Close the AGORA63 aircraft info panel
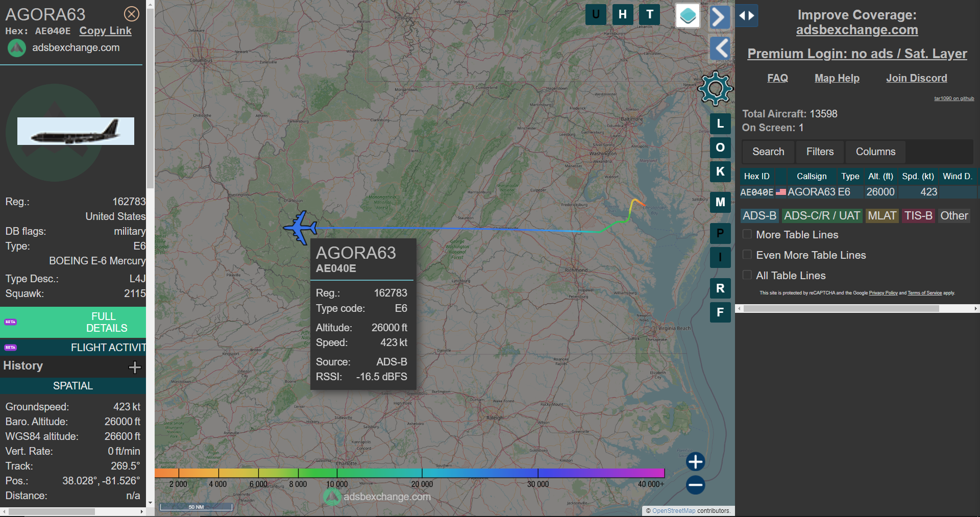This screenshot has width=980, height=517. tap(132, 14)
